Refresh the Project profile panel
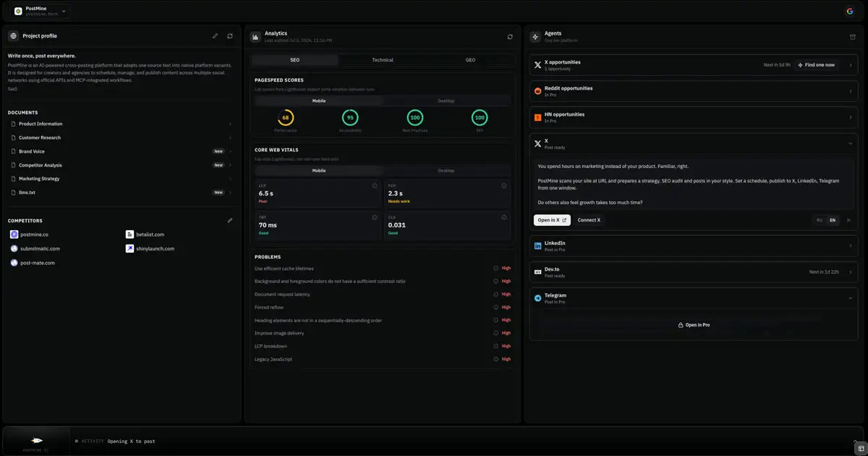868x456 pixels. pyautogui.click(x=230, y=35)
